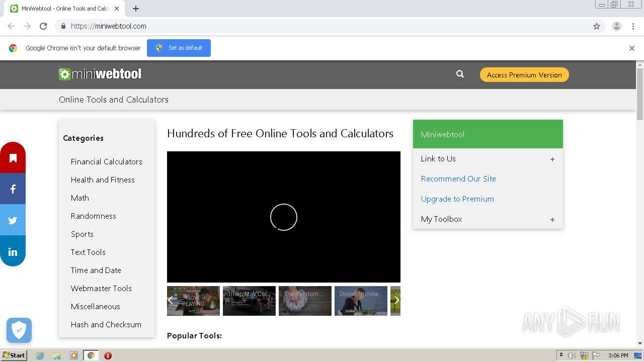Image resolution: width=644 pixels, height=362 pixels.
Task: Show hidden system tray icons
Action: pos(561,355)
